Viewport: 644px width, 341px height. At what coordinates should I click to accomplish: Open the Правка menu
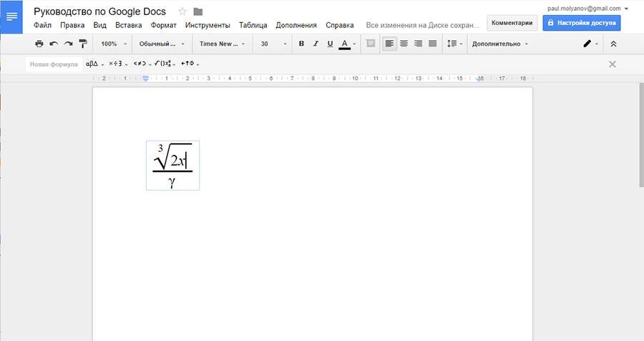click(72, 25)
